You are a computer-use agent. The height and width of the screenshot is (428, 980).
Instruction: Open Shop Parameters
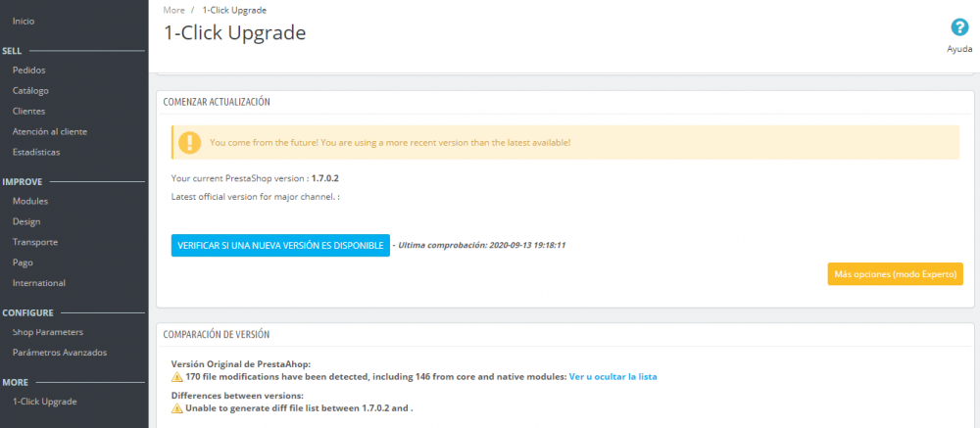(x=47, y=332)
